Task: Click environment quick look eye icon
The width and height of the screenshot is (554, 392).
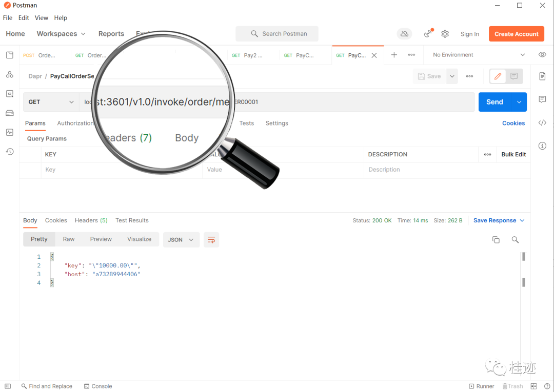Action: coord(542,55)
